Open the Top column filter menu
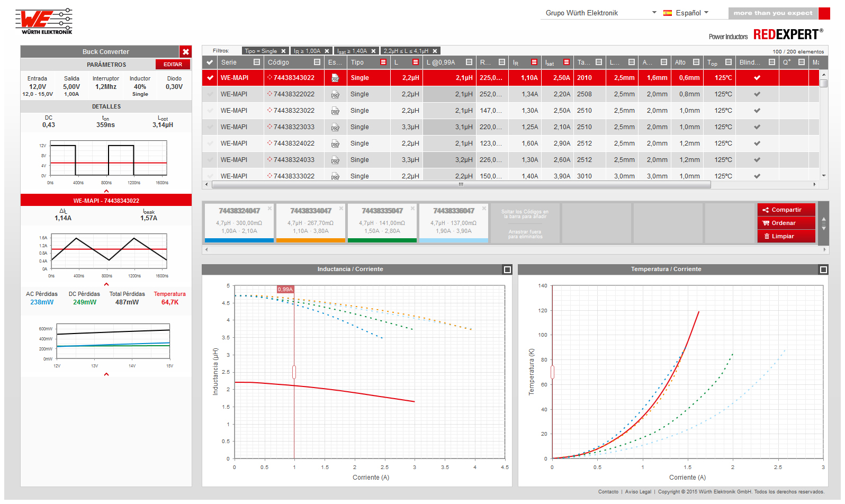Image resolution: width=845 pixels, height=504 pixels. coord(729,62)
